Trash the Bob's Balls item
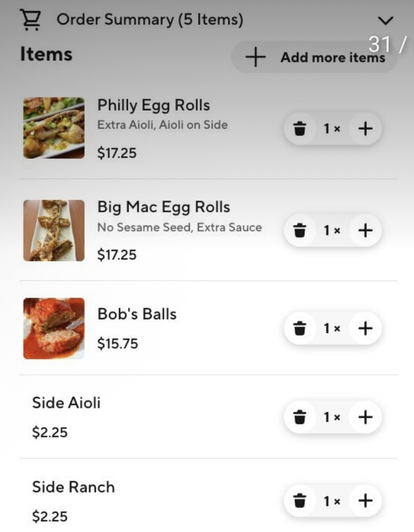Screen dimensions: 414x532 [300, 328]
